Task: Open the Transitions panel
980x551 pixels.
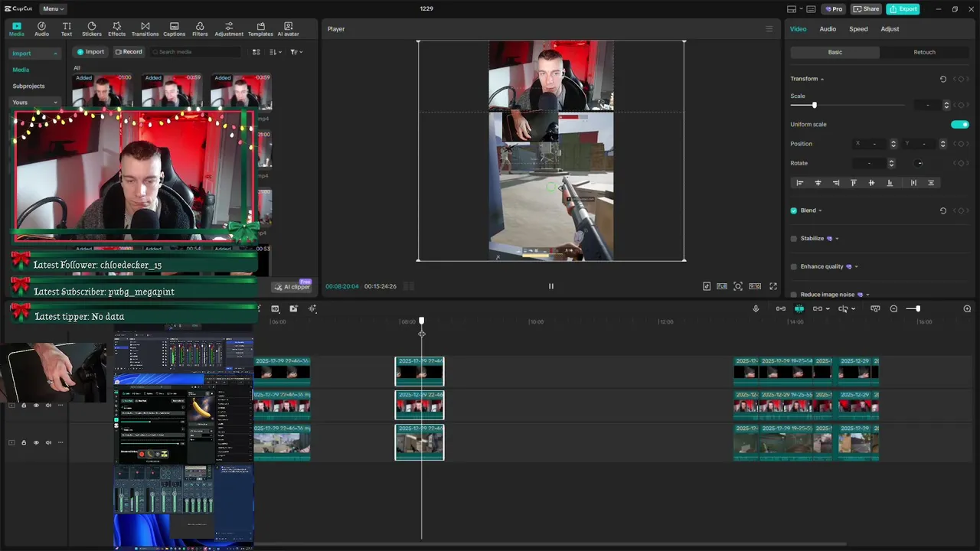Action: tap(145, 29)
